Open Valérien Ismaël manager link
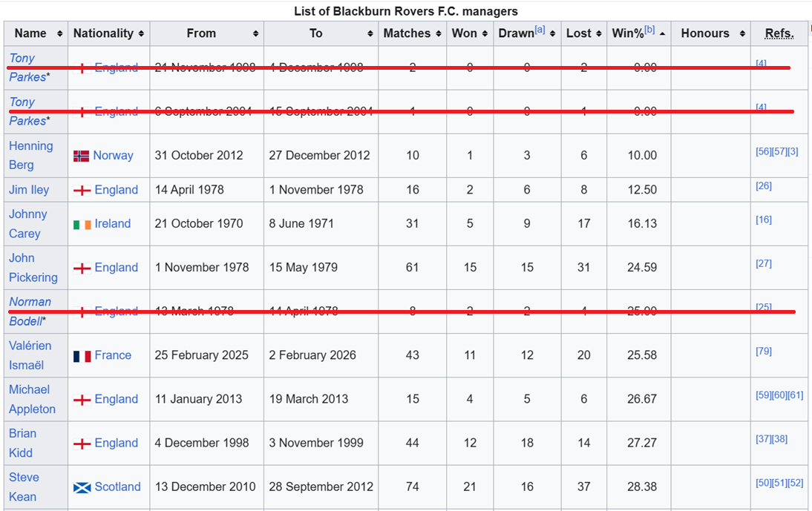The width and height of the screenshot is (812, 511). (x=30, y=346)
